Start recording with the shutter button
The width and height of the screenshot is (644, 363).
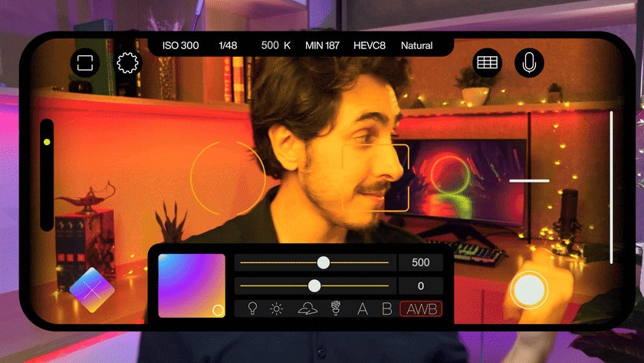pos(529,290)
